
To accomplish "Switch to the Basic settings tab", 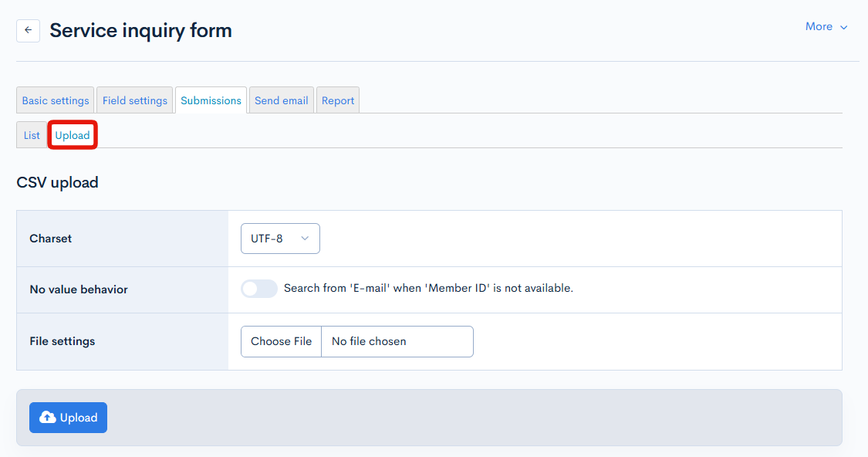I will click(55, 100).
